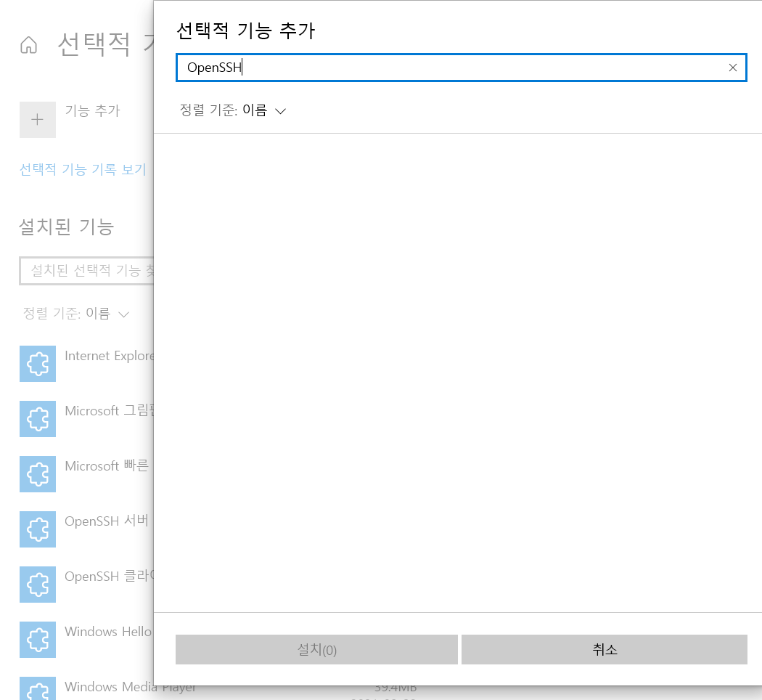Select the Microsoft 빠른 feature icon
Screen dimensions: 762x700
tap(38, 474)
